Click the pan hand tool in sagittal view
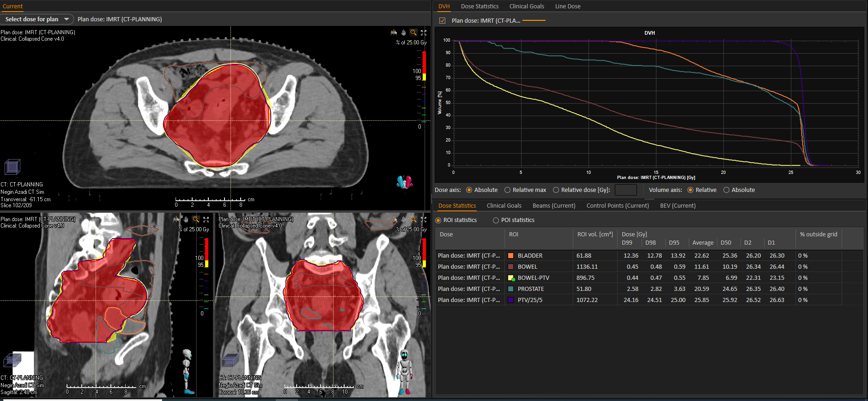Screen dimensions: 868x401 pos(186,219)
